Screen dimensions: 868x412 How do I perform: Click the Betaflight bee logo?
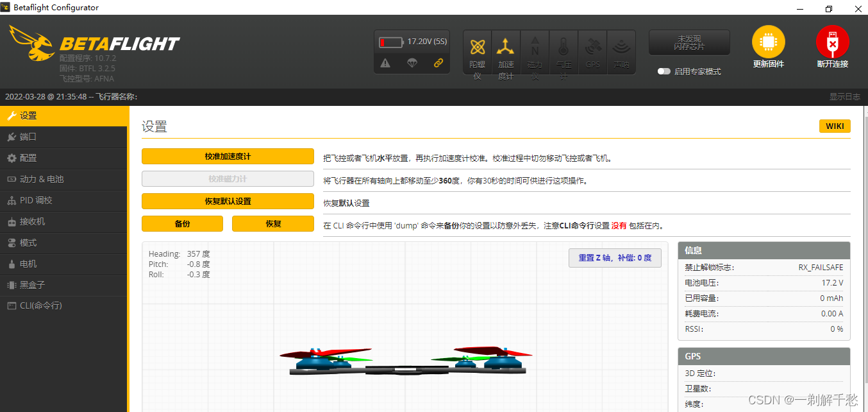coord(32,42)
